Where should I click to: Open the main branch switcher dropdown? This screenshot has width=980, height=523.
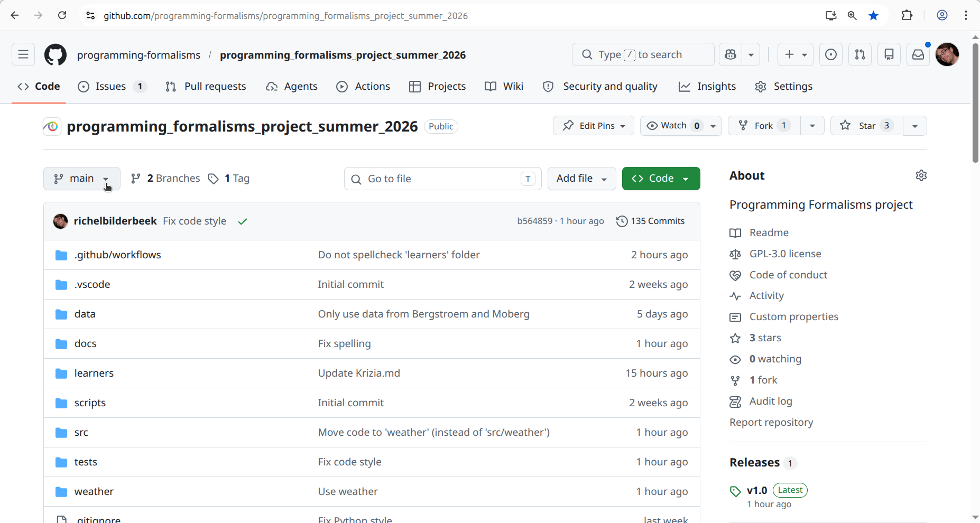(82, 179)
